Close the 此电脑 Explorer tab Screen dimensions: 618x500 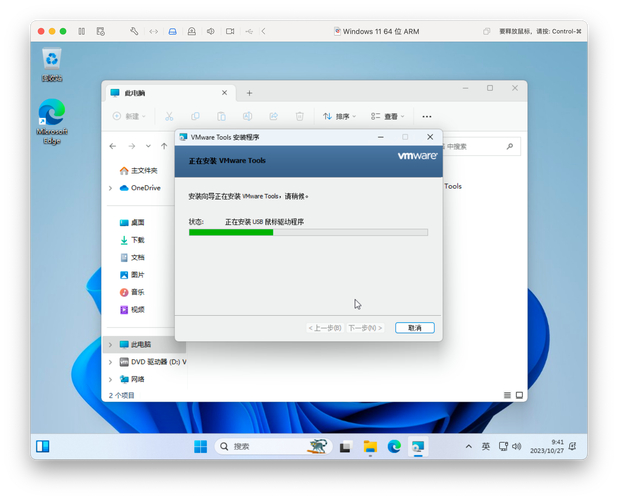coord(224,93)
